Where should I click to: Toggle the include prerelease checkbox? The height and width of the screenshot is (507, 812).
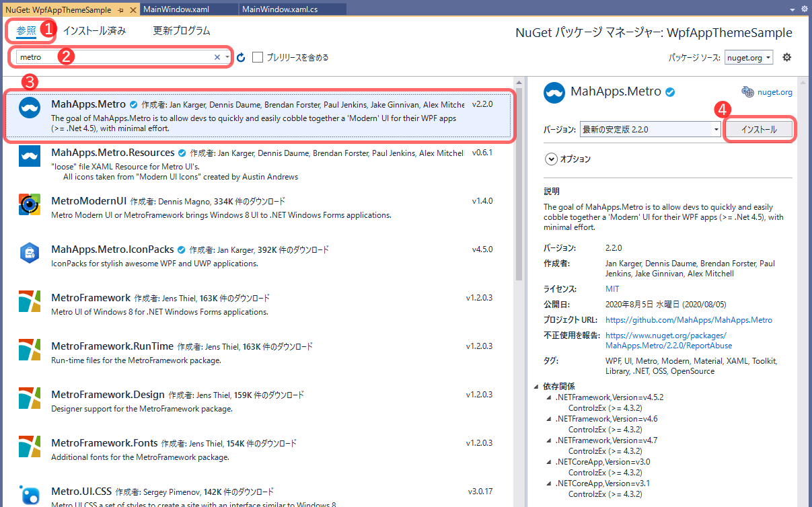(x=258, y=57)
